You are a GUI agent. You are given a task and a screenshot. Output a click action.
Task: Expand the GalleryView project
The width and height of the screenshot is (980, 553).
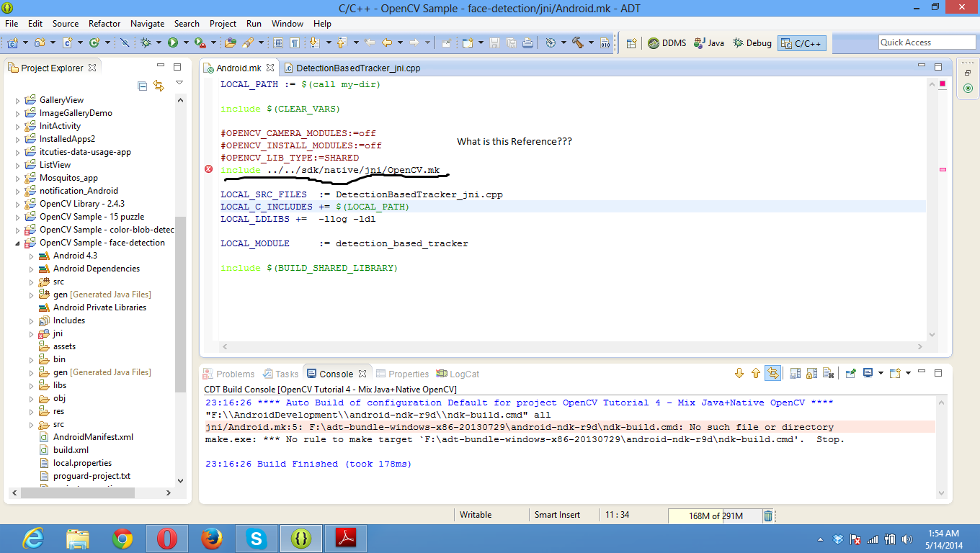[18, 100]
